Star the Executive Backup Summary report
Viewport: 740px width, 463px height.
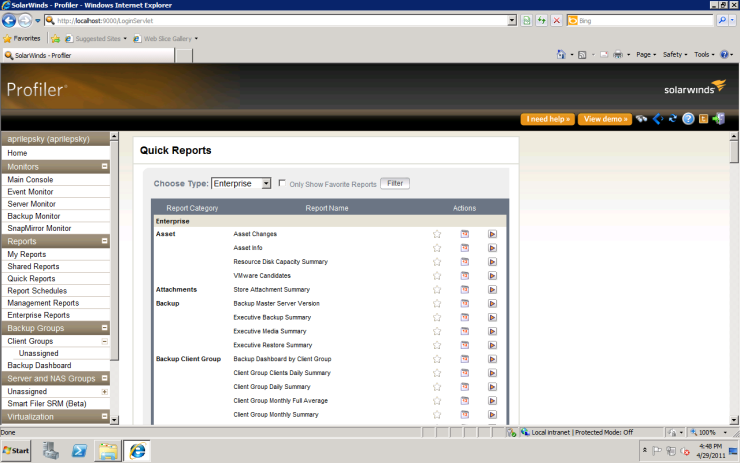tap(437, 318)
